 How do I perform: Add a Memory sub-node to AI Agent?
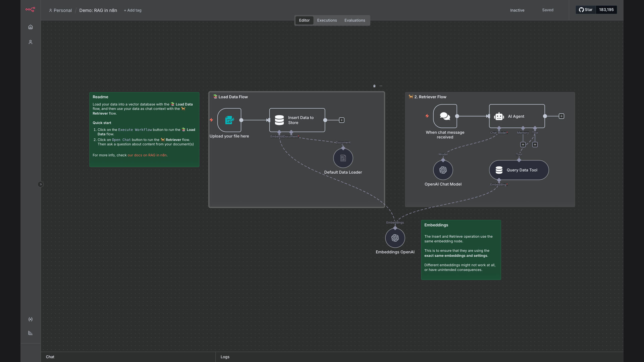[523, 144]
